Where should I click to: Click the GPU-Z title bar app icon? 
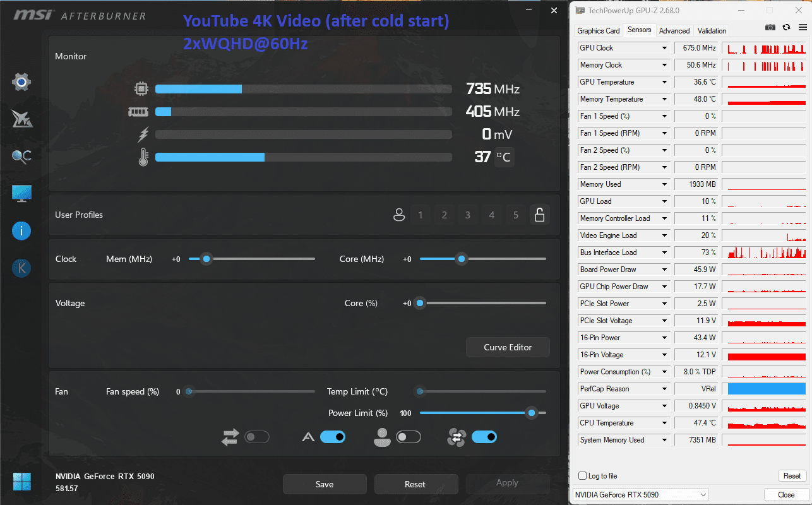[x=580, y=11]
